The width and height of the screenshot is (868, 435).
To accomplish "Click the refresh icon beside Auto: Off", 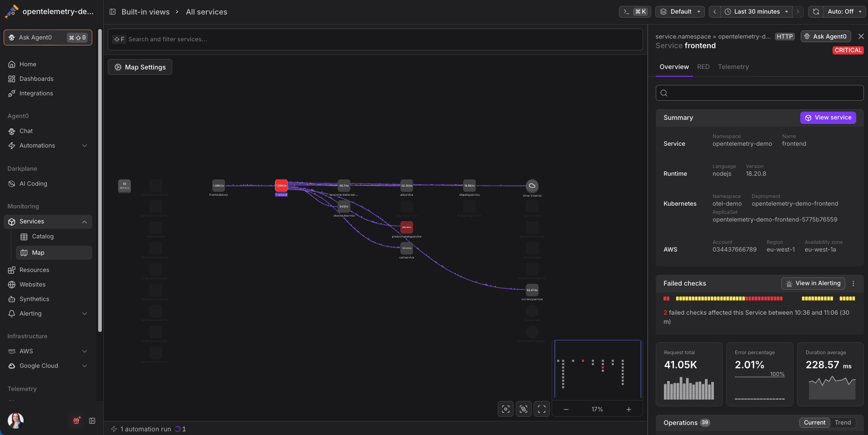I will (x=816, y=12).
